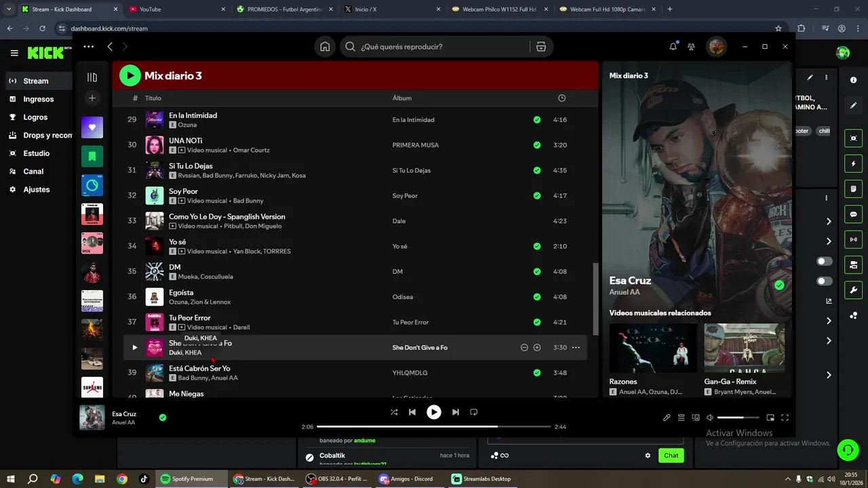Start playing the Mix diario 3 playlist
The height and width of the screenshot is (488, 868).
130,75
